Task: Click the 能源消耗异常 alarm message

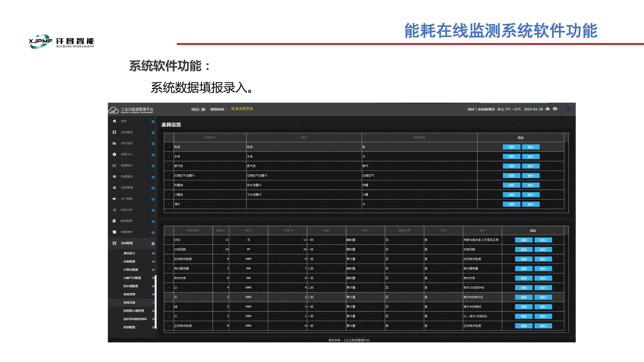Action: tap(242, 109)
